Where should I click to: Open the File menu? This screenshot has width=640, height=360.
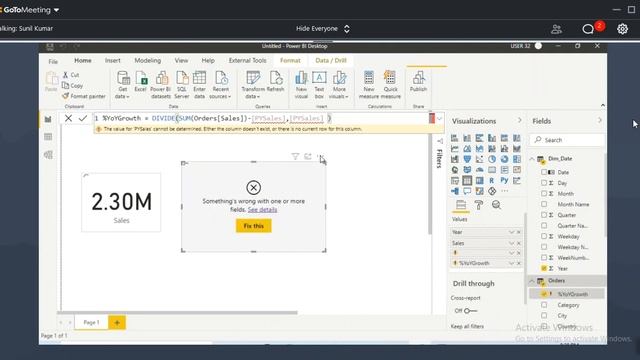[53, 61]
